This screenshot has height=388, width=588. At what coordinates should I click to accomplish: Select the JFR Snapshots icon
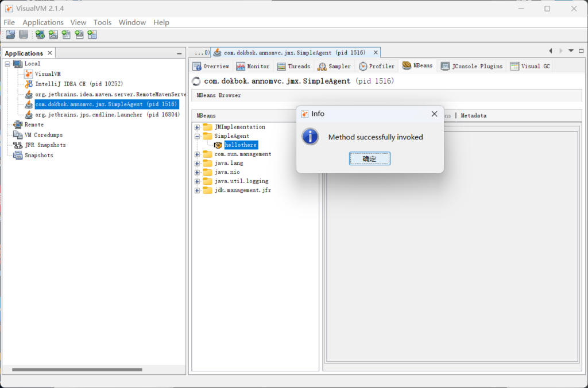(x=18, y=145)
